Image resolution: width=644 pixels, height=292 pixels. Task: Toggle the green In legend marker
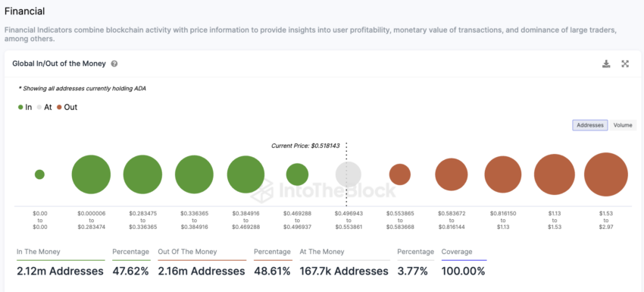coord(20,108)
